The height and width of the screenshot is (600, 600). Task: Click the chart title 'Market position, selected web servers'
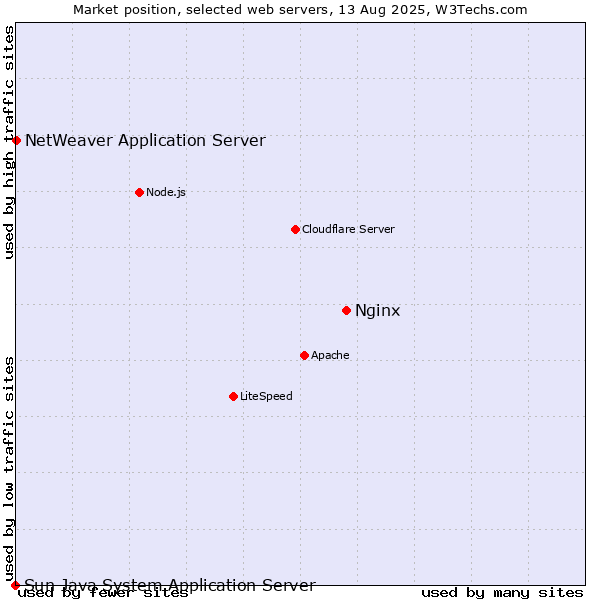coord(201,10)
